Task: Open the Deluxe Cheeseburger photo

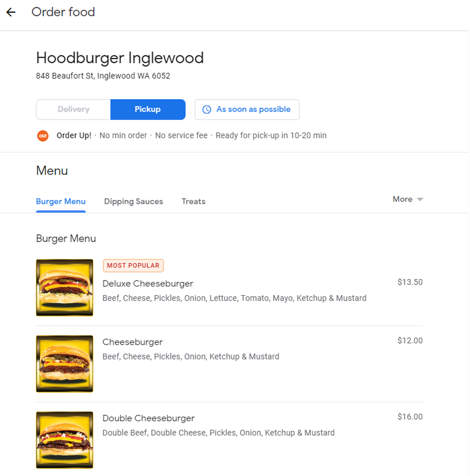Action: (x=64, y=288)
